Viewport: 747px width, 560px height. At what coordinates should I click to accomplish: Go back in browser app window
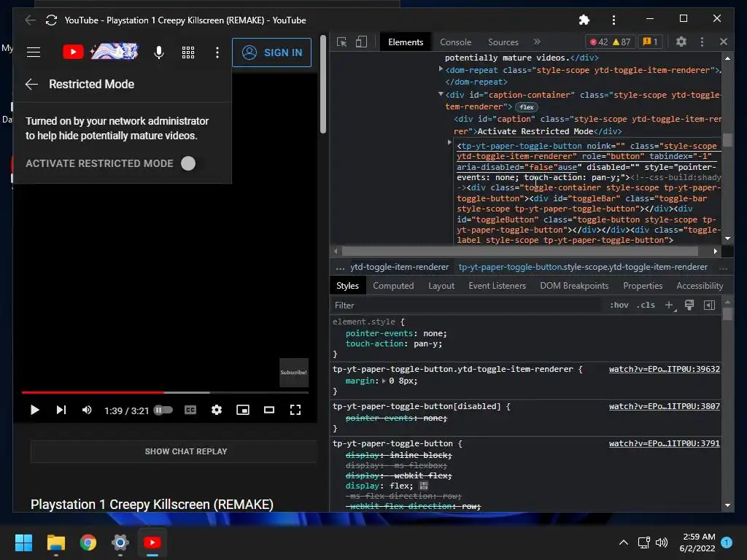pyautogui.click(x=30, y=20)
